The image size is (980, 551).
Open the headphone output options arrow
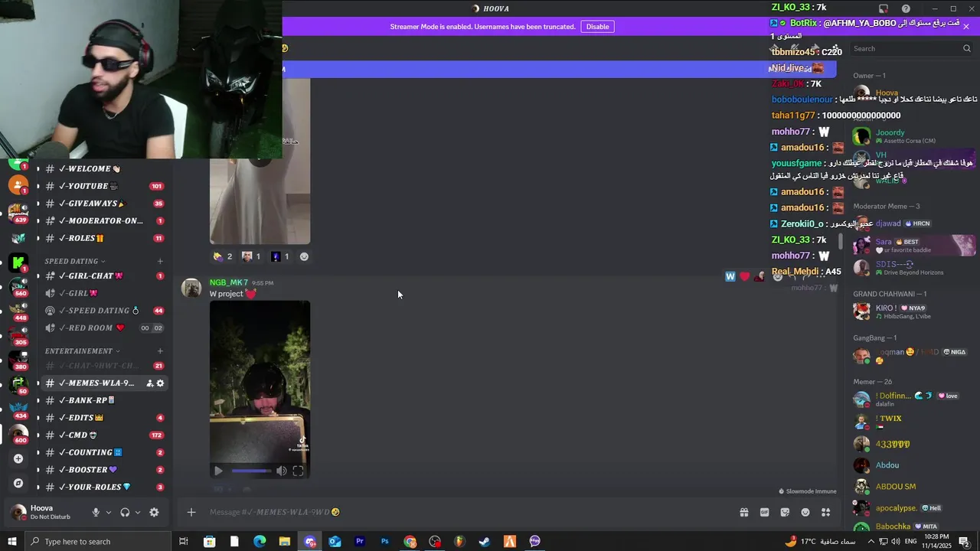pyautogui.click(x=138, y=513)
